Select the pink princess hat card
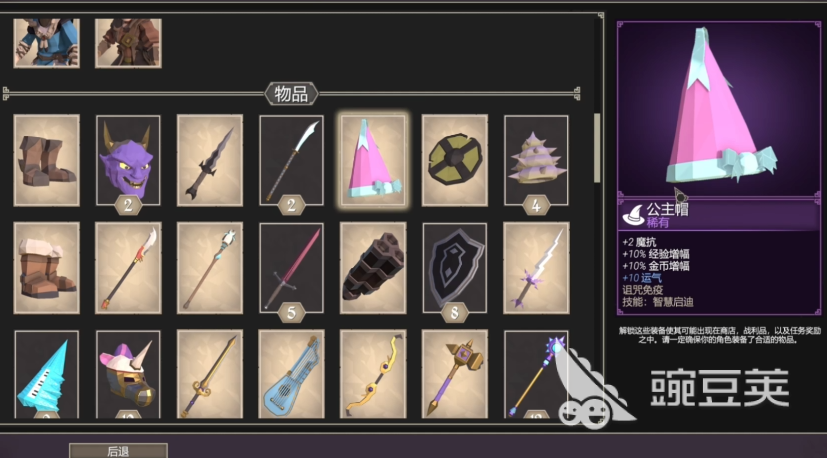Viewport: 827px width, 458px height. [373, 160]
